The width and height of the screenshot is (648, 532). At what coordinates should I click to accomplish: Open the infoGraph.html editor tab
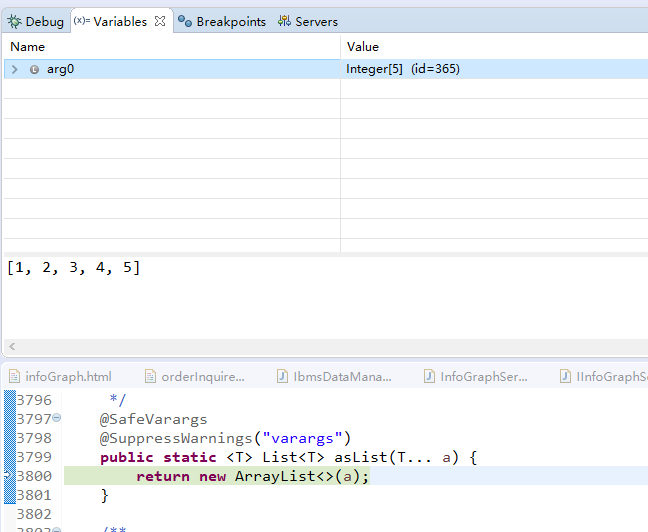(68, 377)
